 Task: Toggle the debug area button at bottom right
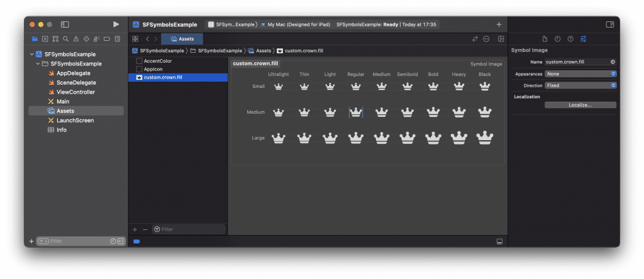point(499,242)
